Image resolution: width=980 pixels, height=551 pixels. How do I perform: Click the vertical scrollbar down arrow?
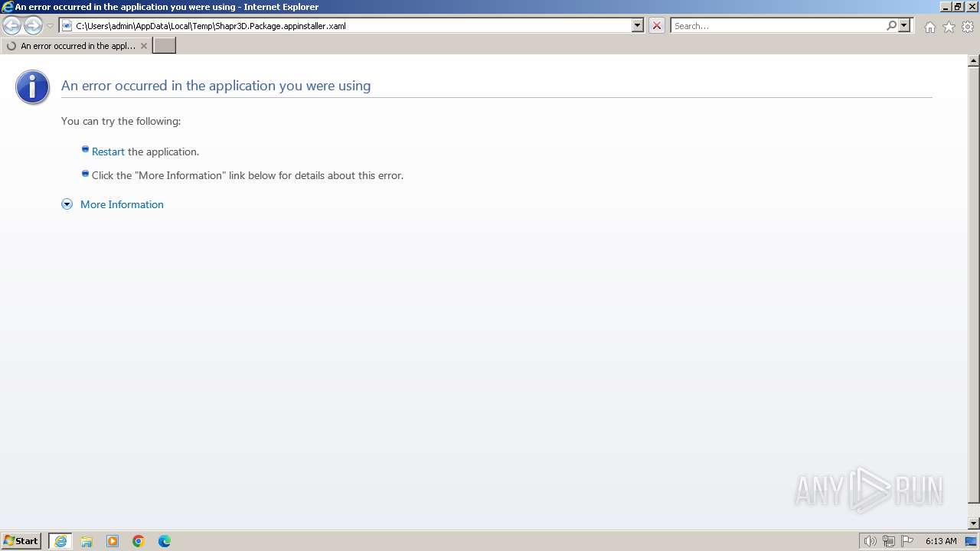pyautogui.click(x=974, y=523)
